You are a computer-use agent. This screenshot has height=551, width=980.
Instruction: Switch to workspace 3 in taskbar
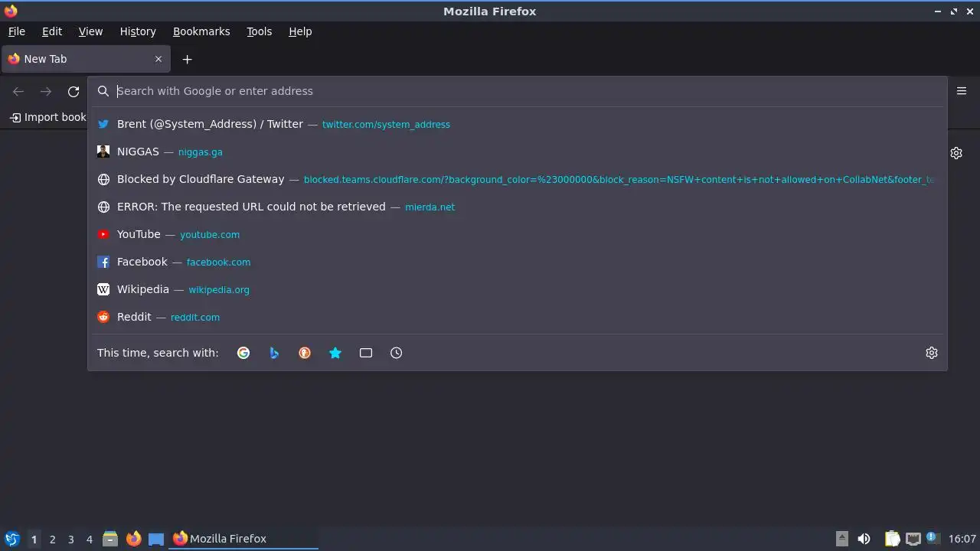(70, 539)
